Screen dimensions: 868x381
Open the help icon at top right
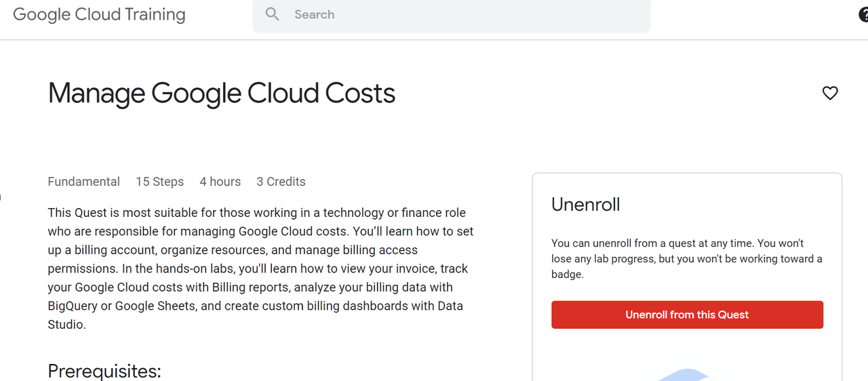coord(863,15)
